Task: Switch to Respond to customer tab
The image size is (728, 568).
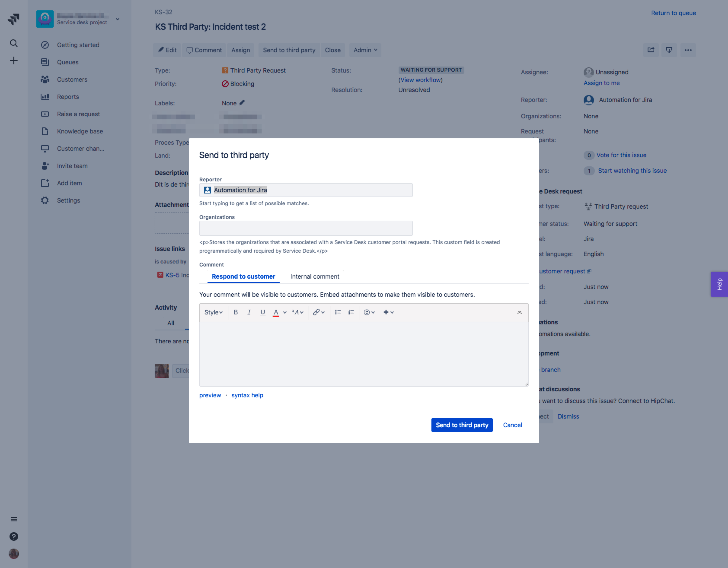Action: (x=243, y=276)
